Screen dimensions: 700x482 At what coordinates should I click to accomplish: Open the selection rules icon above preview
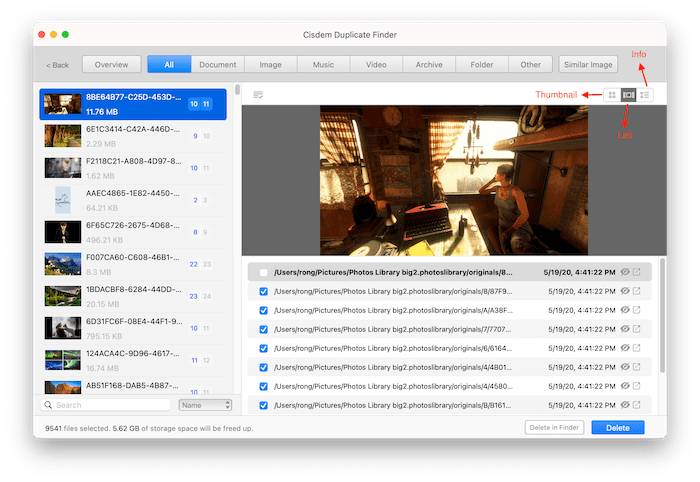[x=258, y=95]
